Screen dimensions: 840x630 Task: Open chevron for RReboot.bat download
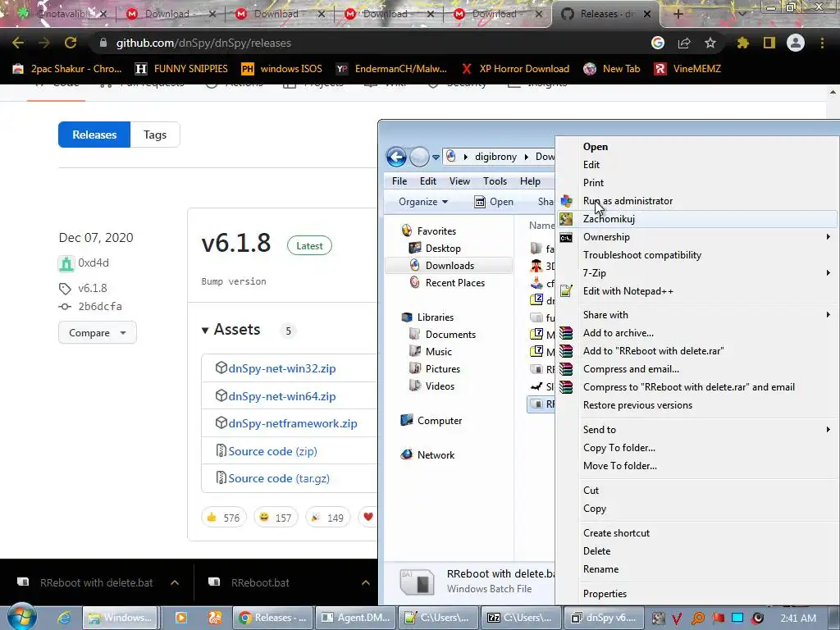366,582
